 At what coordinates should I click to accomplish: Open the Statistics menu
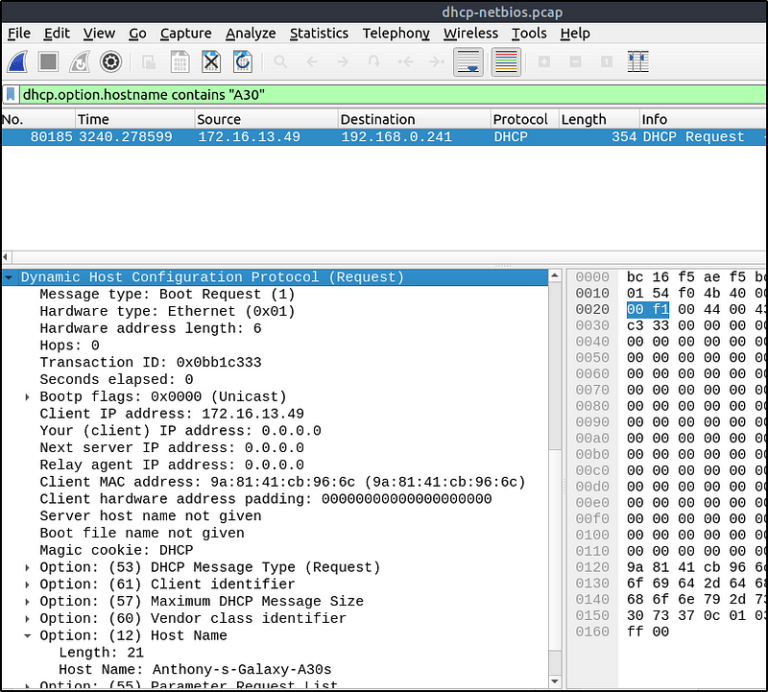pyautogui.click(x=319, y=33)
